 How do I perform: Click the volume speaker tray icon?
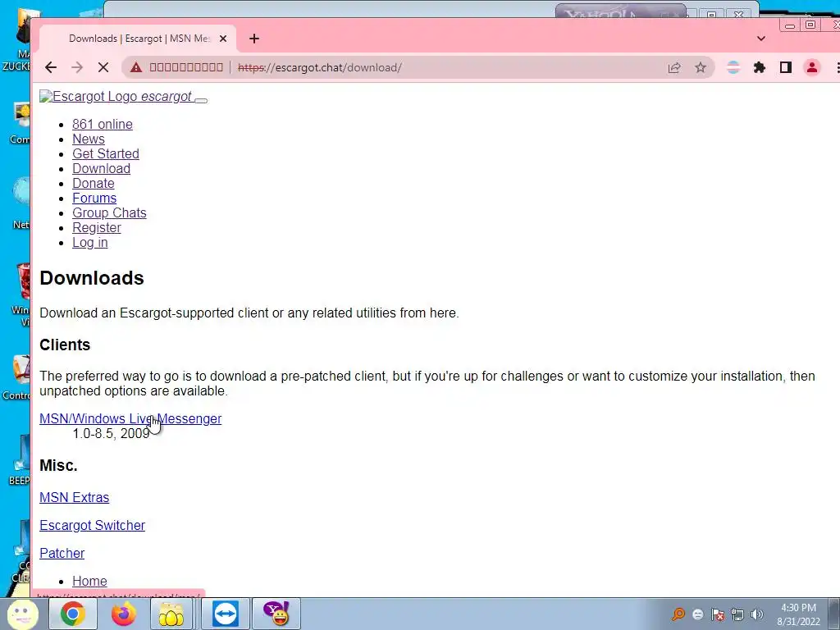756,614
